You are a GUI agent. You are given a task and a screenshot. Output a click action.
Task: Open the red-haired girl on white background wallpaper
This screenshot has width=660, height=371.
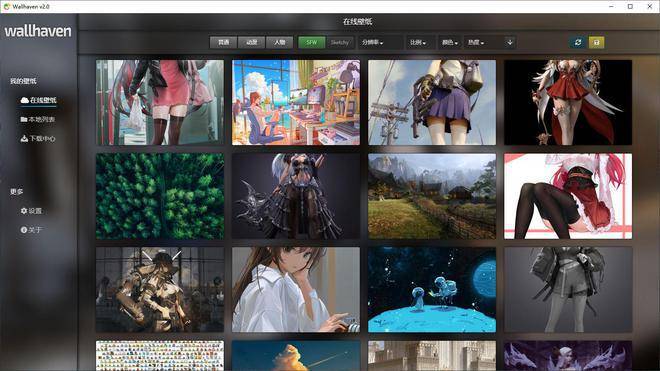(568, 196)
